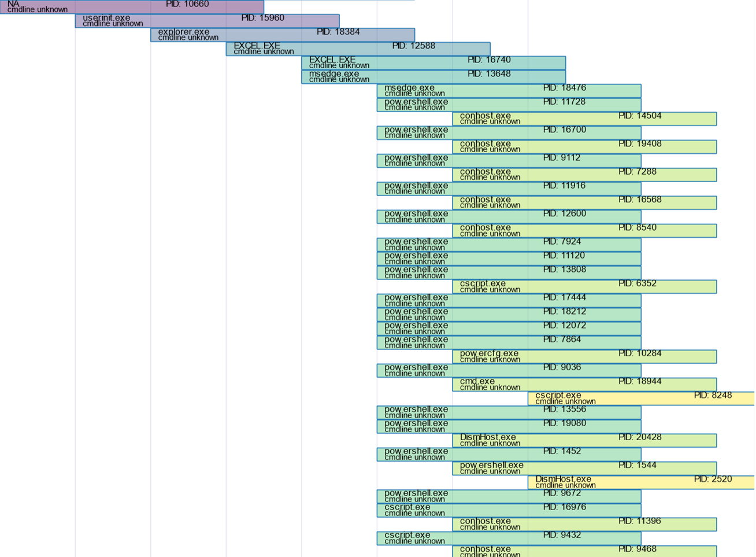
Task: Click the cmd.exe process bar
Action: [584, 385]
